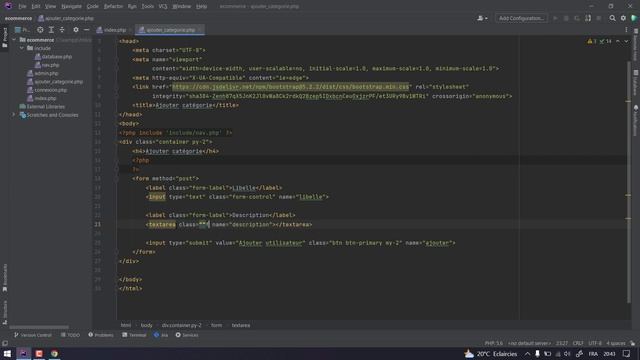Go to the previous highlighted error arrow
The height and width of the screenshot is (360, 640).
coord(618,41)
